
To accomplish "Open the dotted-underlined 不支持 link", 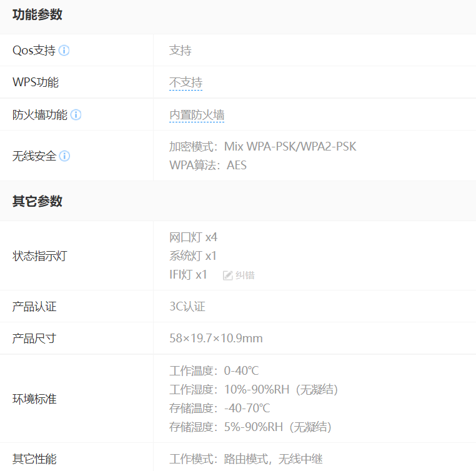I will tap(186, 83).
